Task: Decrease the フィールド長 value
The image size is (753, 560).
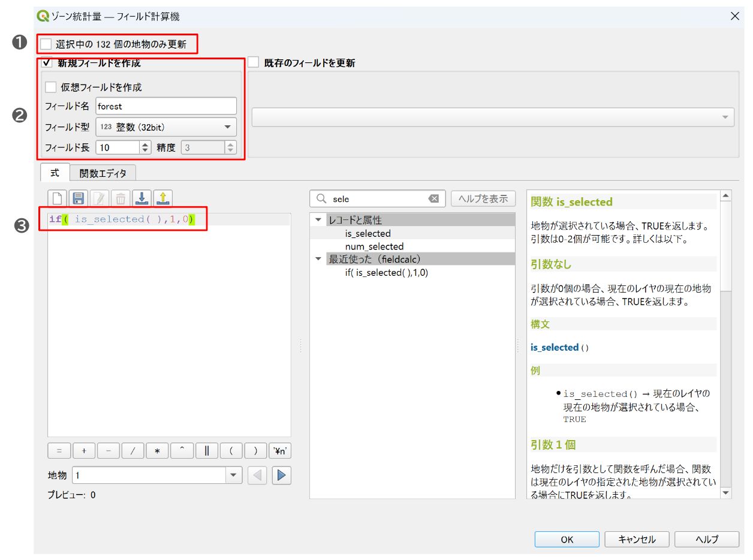Action: [x=146, y=150]
